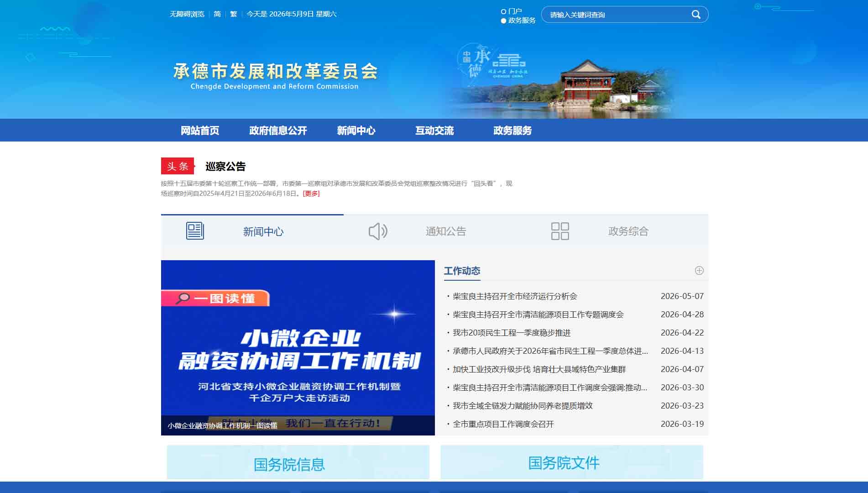
Task: Select the 门户 radio option
Action: 503,11
